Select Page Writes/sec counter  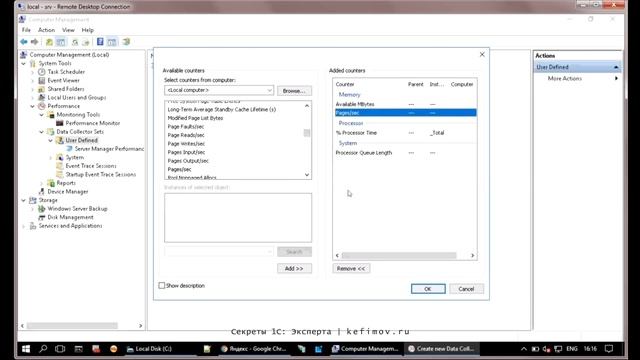point(186,144)
